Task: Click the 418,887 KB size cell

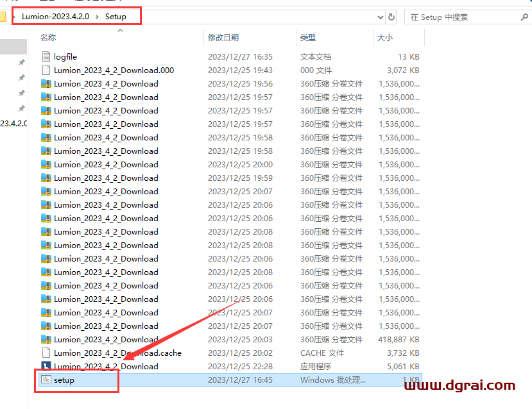Action: [399, 339]
